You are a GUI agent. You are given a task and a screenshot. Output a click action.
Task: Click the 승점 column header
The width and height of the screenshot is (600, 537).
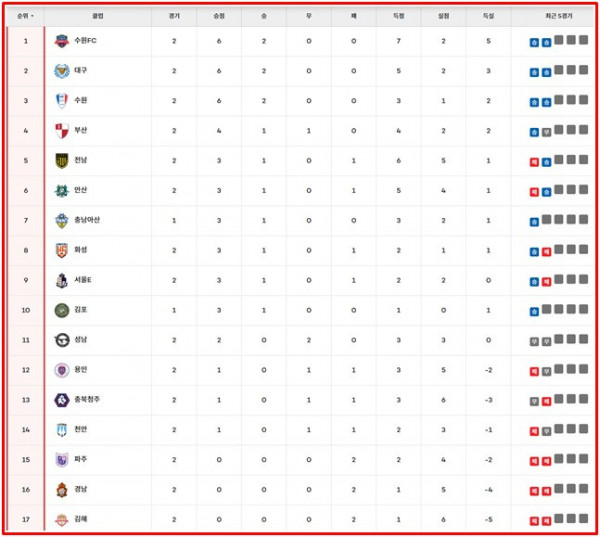tap(219, 17)
